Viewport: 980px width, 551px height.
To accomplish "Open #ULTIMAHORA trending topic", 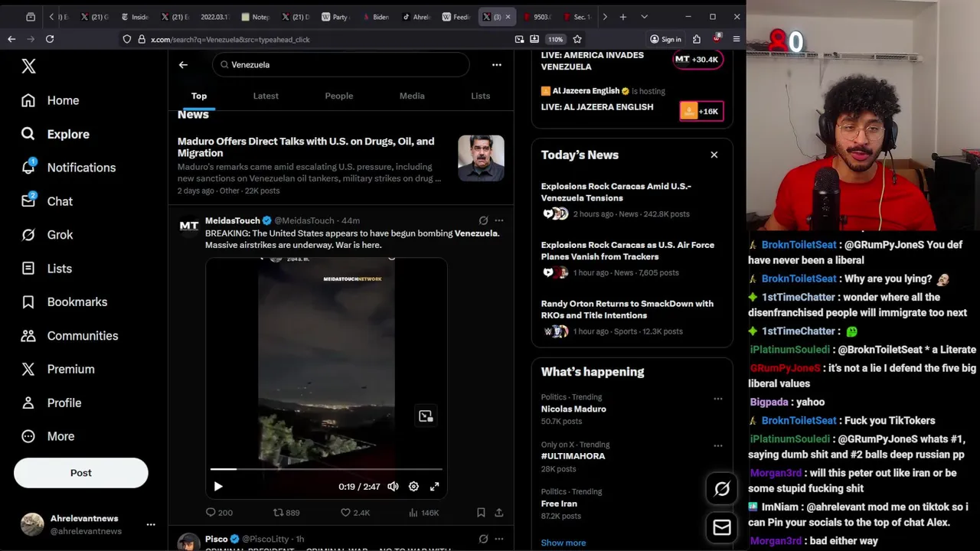I will [573, 456].
